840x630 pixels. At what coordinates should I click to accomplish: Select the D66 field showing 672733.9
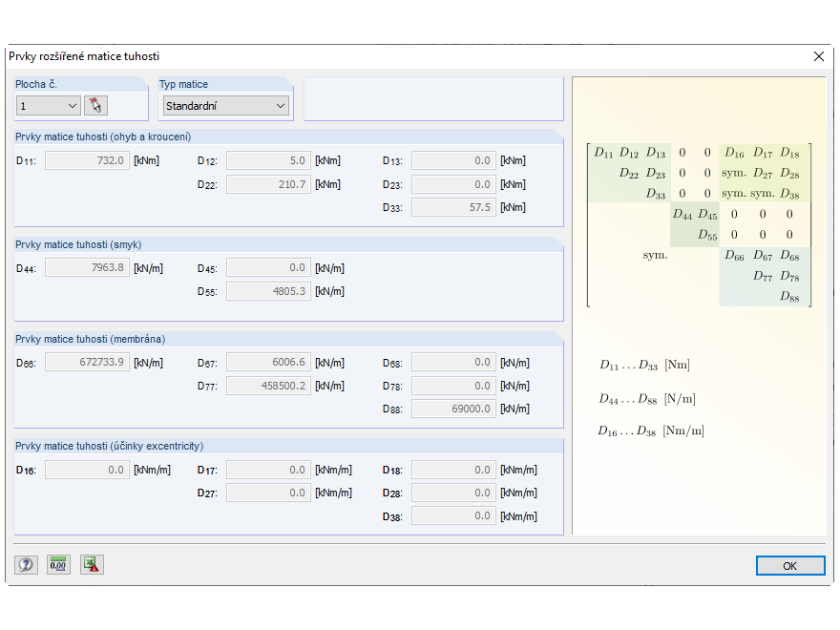(87, 362)
